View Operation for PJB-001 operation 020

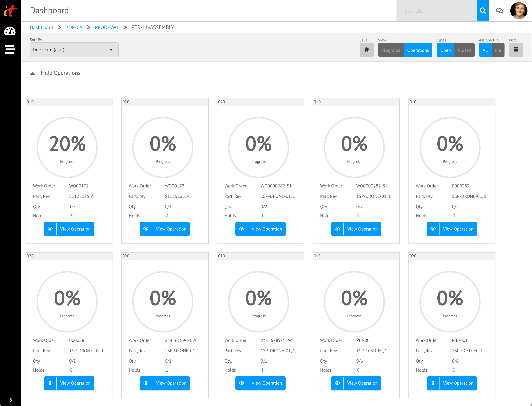point(452,383)
